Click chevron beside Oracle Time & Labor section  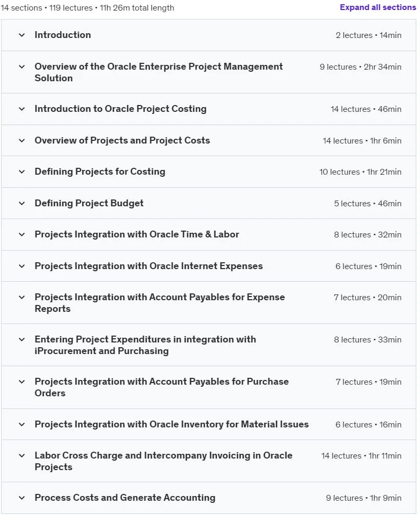[x=22, y=234]
